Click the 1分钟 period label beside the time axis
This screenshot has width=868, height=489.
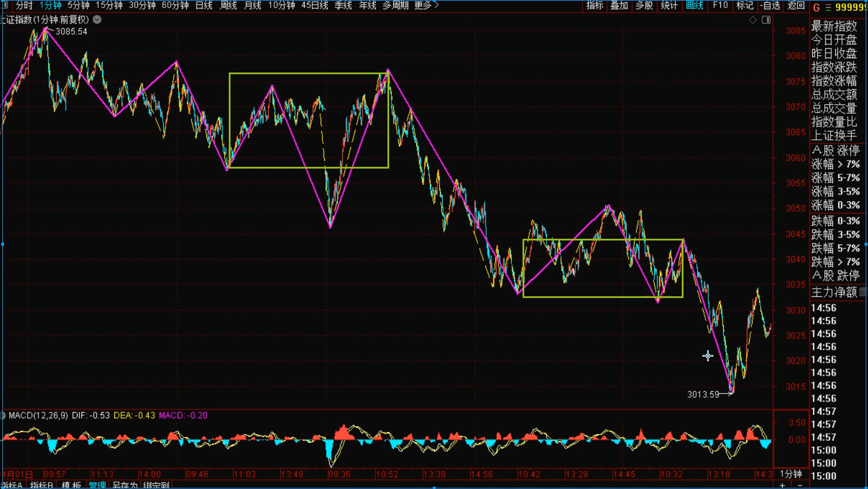click(x=790, y=474)
